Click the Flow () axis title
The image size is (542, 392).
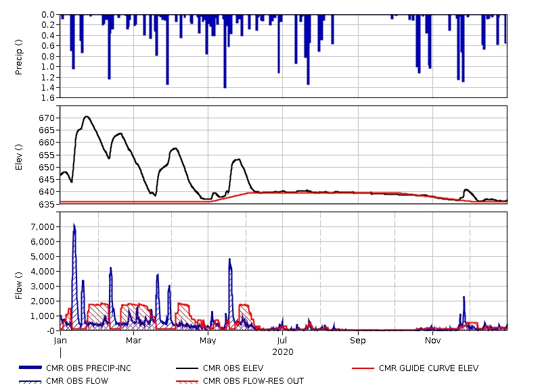tap(18, 285)
